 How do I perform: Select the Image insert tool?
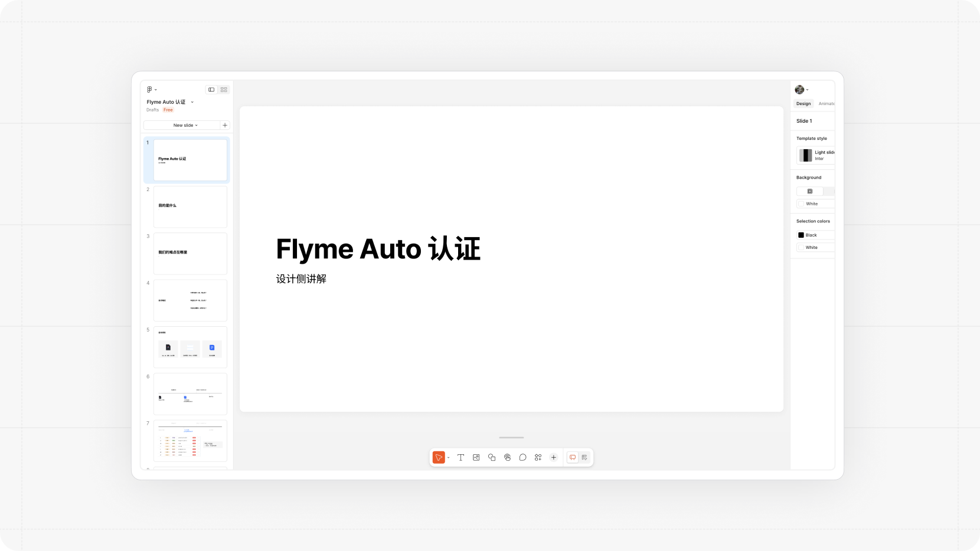click(x=476, y=457)
